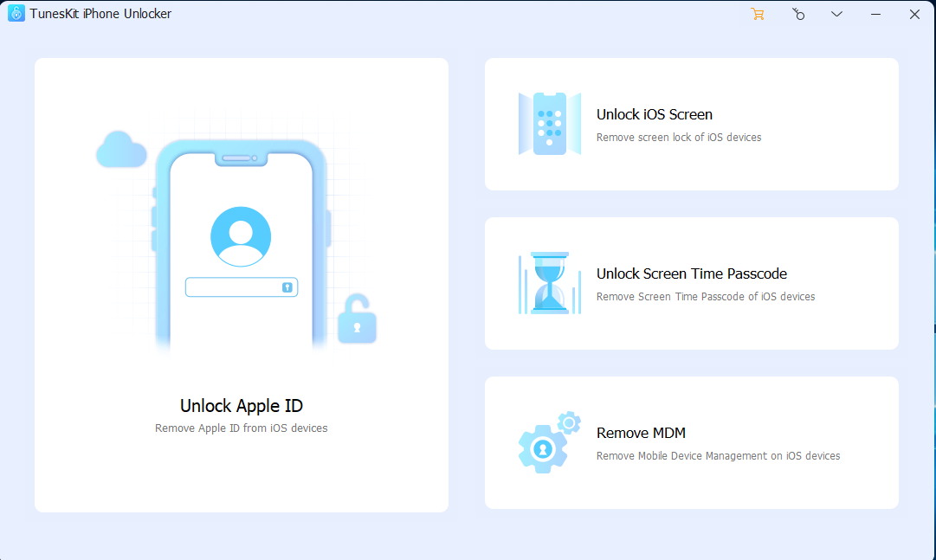Click the cloud icon near the phone
Image resolution: width=936 pixels, height=560 pixels.
(x=121, y=149)
